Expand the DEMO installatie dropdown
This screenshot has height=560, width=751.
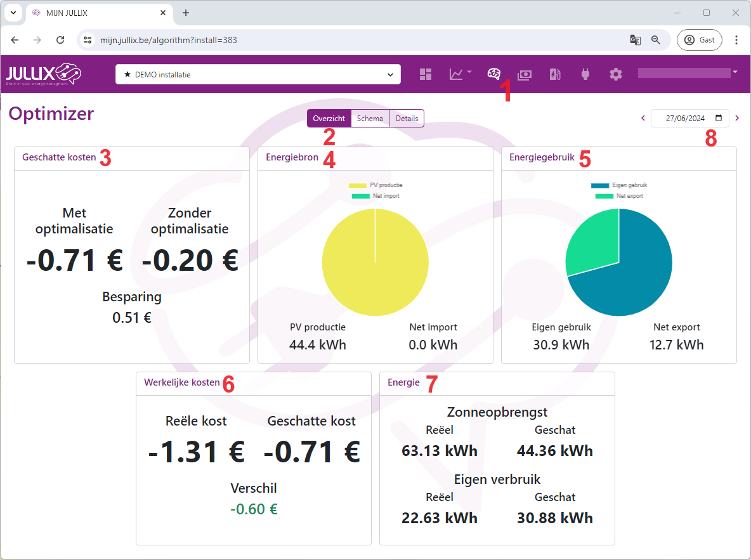coord(258,74)
